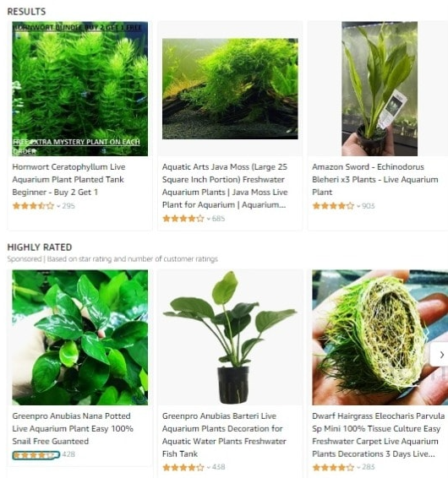View the 438 ratings for Anubias Barteri

click(219, 467)
